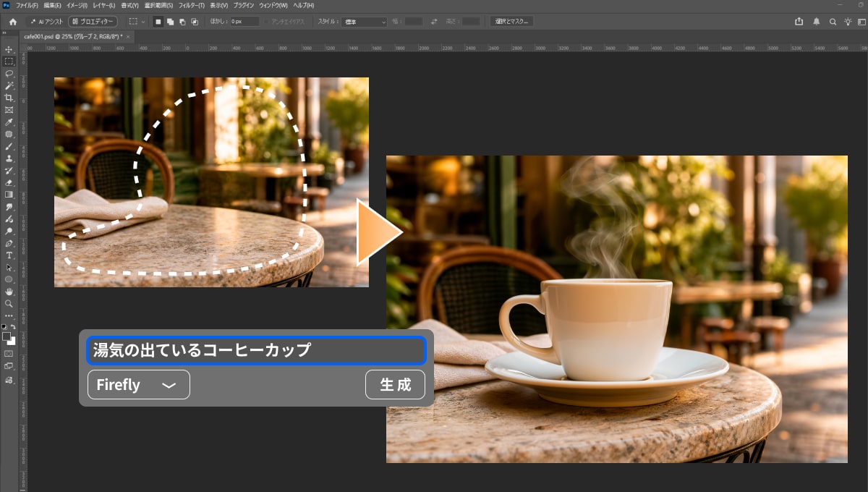Select the Move tool
The image size is (868, 492).
click(9, 50)
